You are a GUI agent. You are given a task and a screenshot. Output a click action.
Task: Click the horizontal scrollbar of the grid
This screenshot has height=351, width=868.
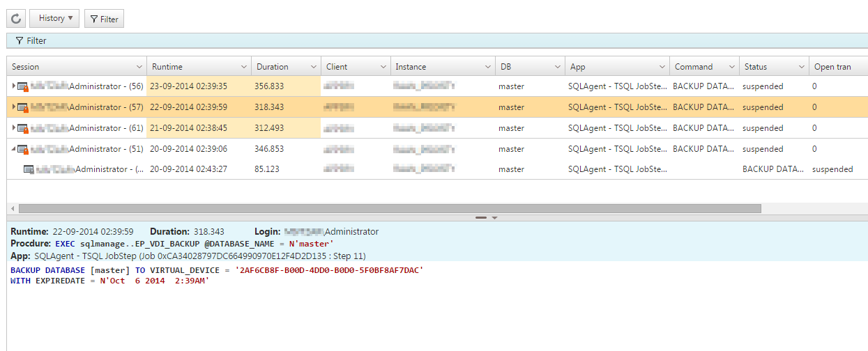click(389, 208)
